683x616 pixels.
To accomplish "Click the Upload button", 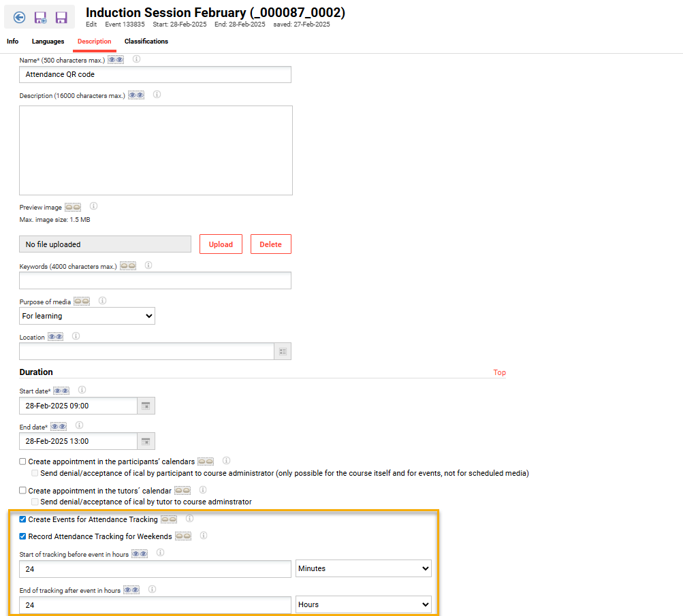I will tap(221, 244).
